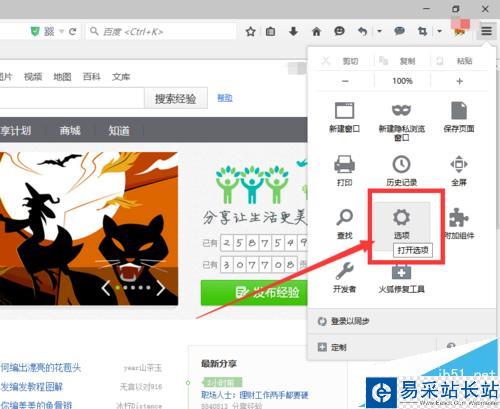Open the 地图 navigation link
Viewport: 500px width, 409px height.
[62, 77]
